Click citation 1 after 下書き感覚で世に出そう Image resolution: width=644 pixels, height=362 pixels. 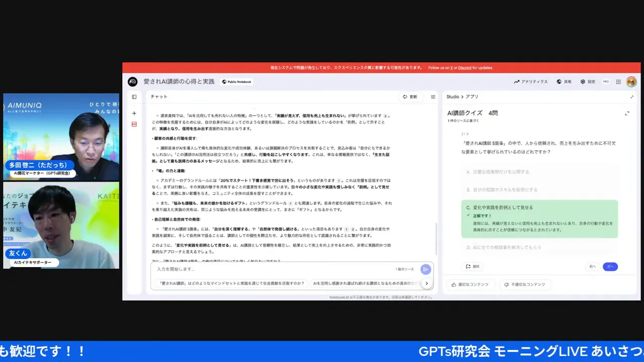339,180
